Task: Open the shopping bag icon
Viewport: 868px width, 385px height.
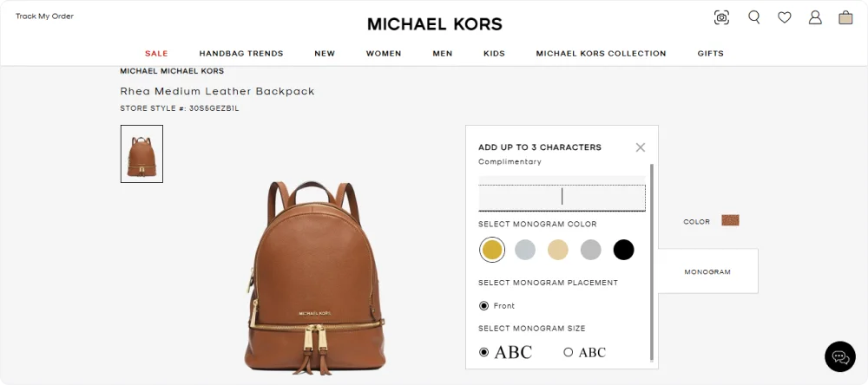Action: pos(845,17)
